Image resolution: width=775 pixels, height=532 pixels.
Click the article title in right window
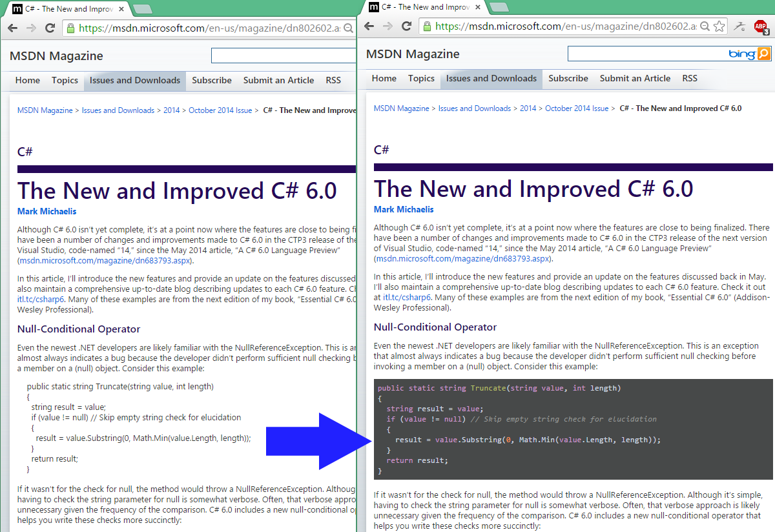pos(533,189)
